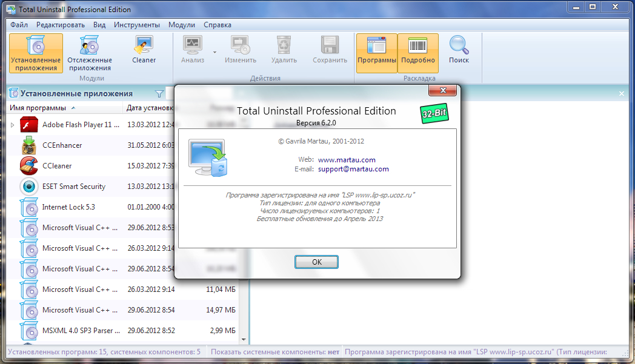Select the 'ESET Smart Security' row name
The image size is (635, 364).
click(74, 187)
